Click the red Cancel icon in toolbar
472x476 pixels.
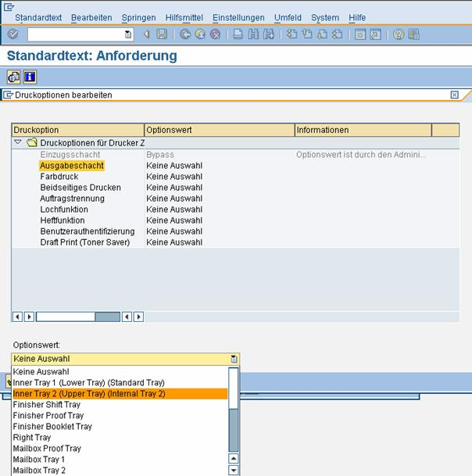[215, 34]
